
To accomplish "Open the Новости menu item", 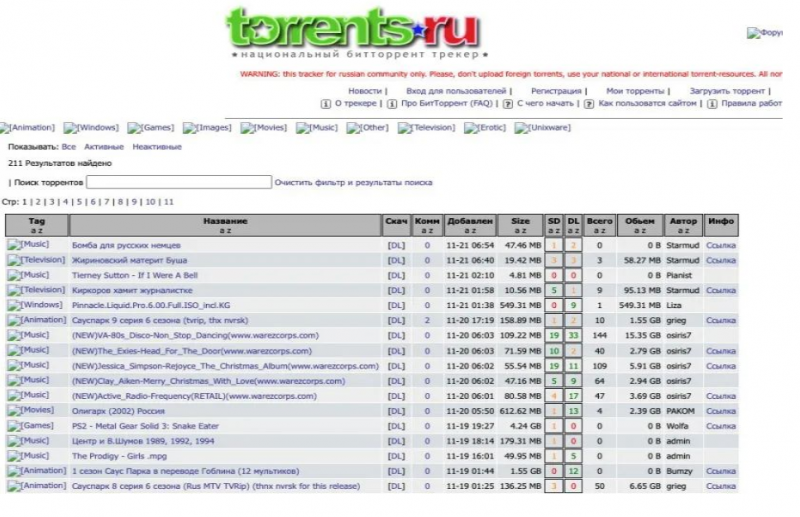I will click(x=365, y=91).
